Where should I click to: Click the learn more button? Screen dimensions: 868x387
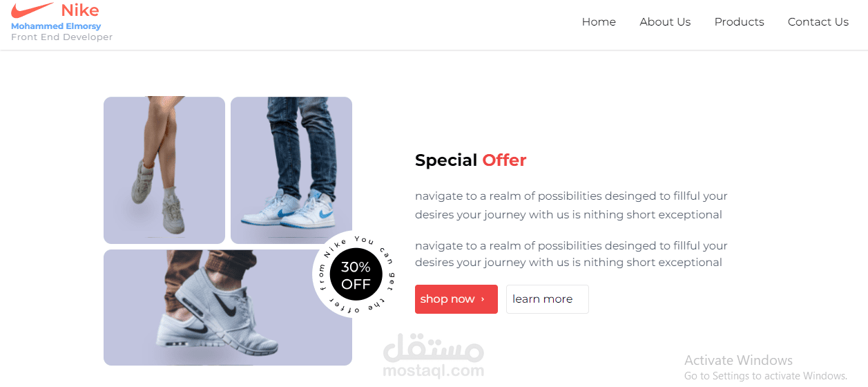[548, 299]
